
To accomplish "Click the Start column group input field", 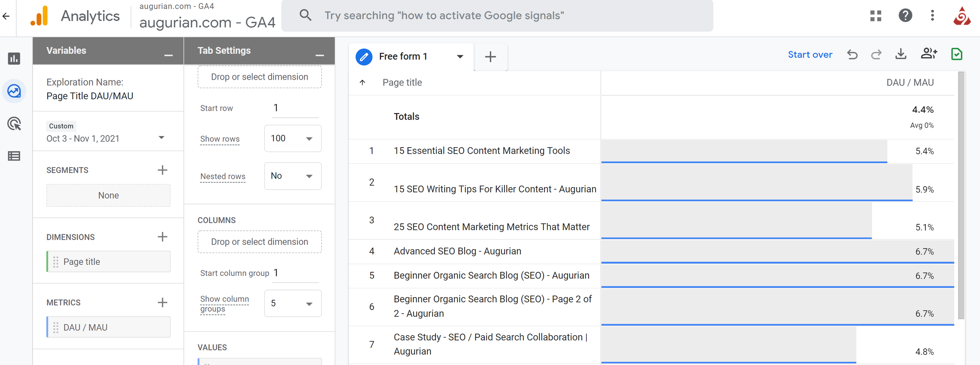I will (x=296, y=273).
